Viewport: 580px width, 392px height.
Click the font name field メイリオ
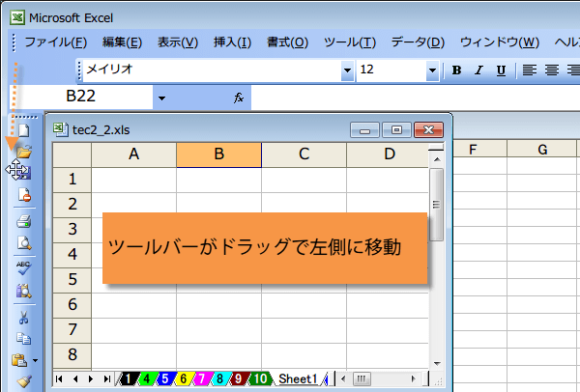coord(213,70)
